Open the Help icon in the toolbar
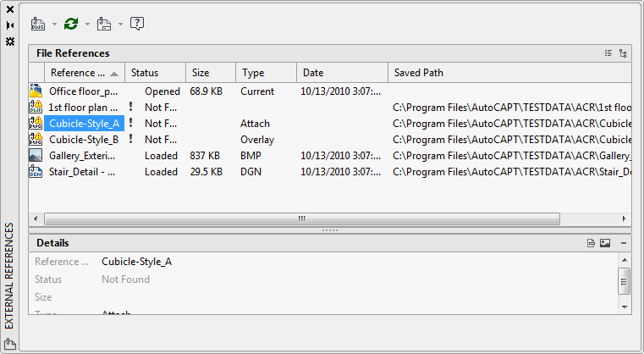Image resolution: width=644 pixels, height=354 pixels. pyautogui.click(x=137, y=24)
